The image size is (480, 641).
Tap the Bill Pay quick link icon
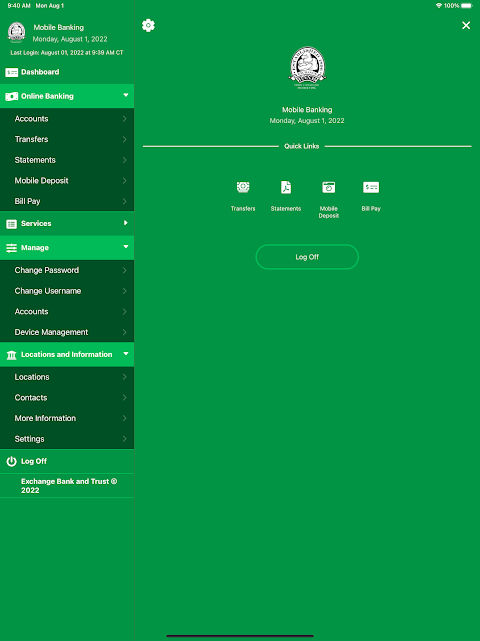(371, 187)
